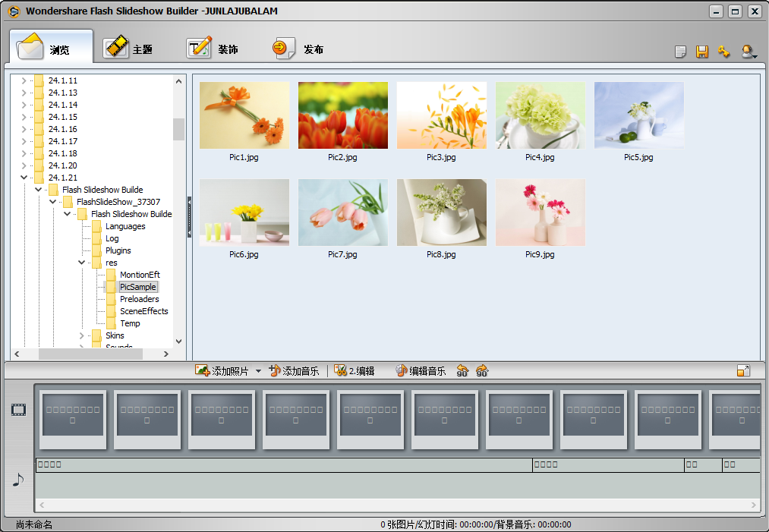The width and height of the screenshot is (769, 532).
Task: Expand the Skins folder node
Action: 81,335
